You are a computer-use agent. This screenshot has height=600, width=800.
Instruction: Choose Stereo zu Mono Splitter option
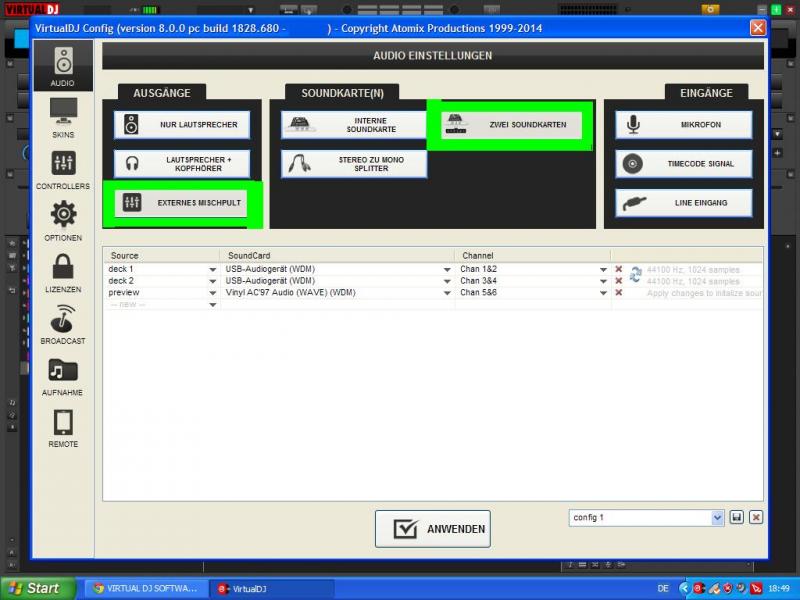click(354, 164)
